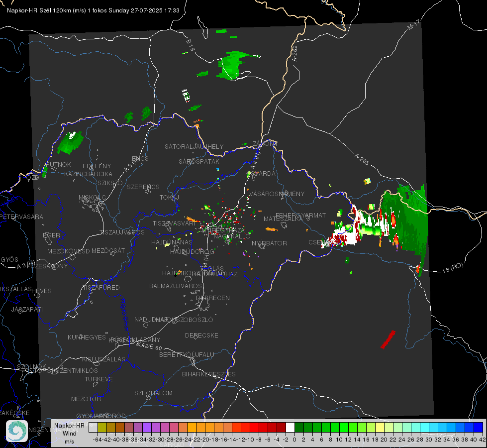Click the PUTNOK town label
This screenshot has height=448, width=487.
coord(58,164)
